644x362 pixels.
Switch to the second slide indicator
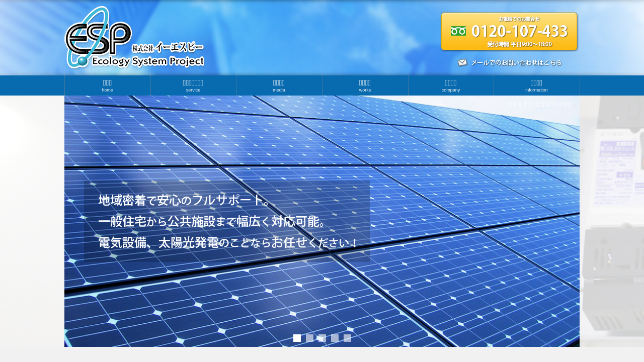309,338
